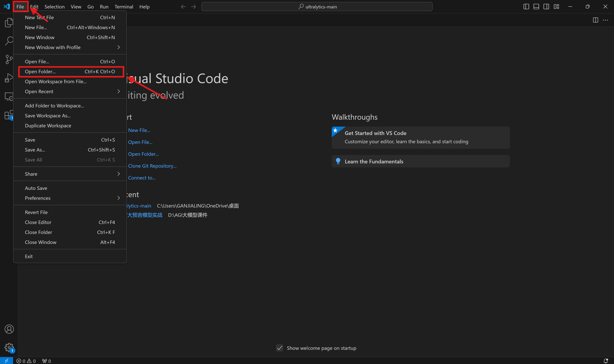Screen dimensions: 614x364
Task: Open the Run menu
Action: click(x=104, y=7)
